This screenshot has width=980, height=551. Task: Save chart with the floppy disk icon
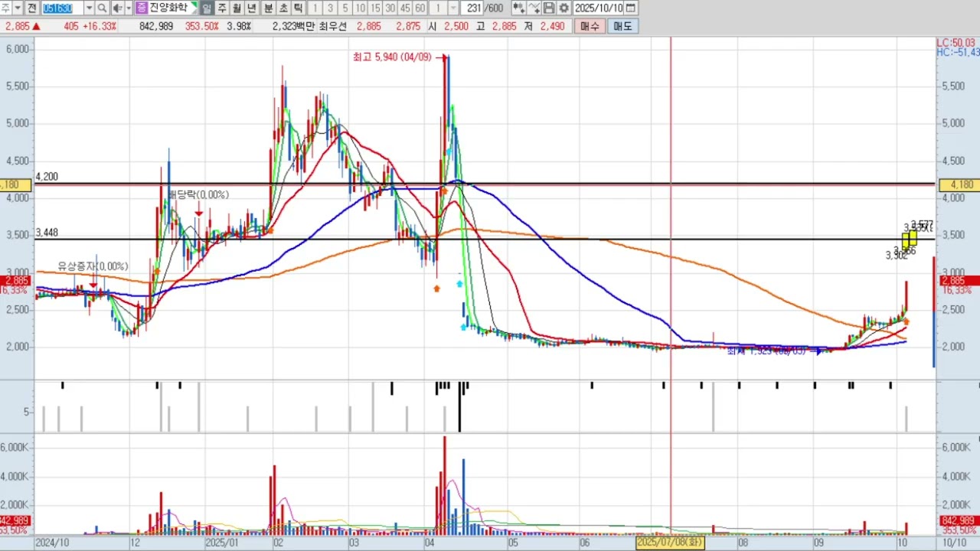point(549,8)
